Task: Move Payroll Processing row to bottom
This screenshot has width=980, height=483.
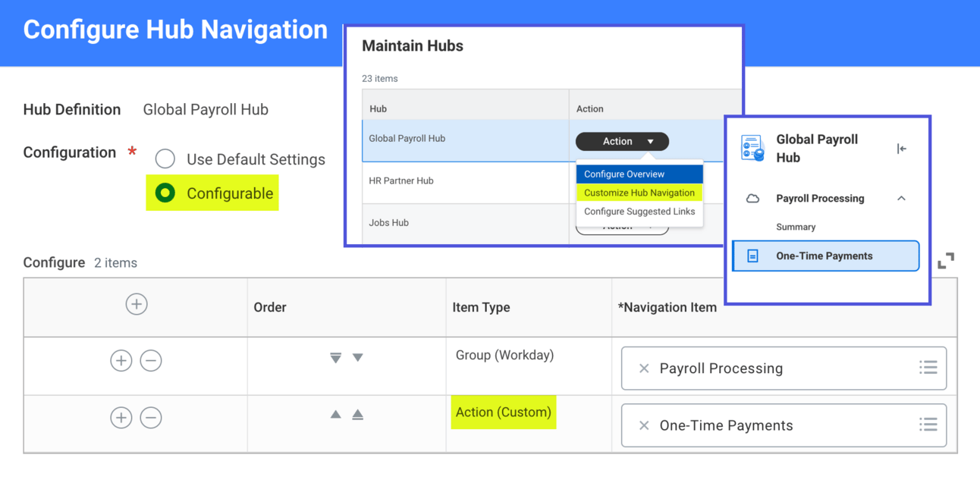Action: (x=335, y=358)
